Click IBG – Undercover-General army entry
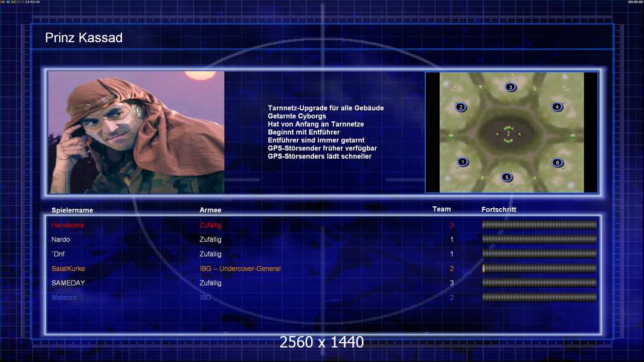644x362 pixels. pyautogui.click(x=240, y=268)
